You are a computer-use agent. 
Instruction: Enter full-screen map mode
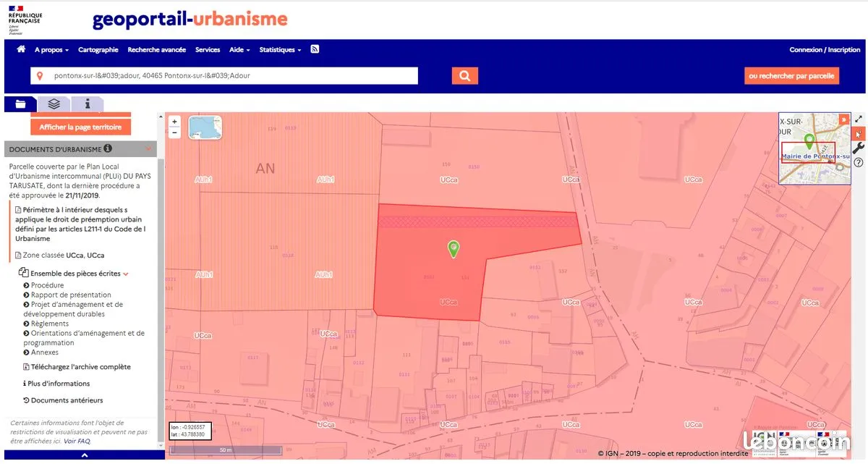[859, 119]
